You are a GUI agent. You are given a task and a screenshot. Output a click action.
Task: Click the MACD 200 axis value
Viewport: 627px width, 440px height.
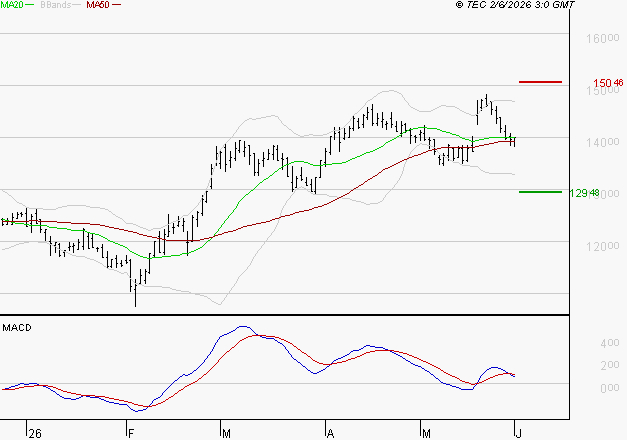(610, 365)
